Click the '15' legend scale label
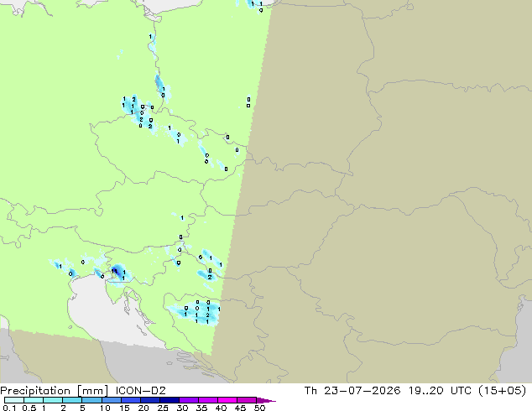 [124, 408]
